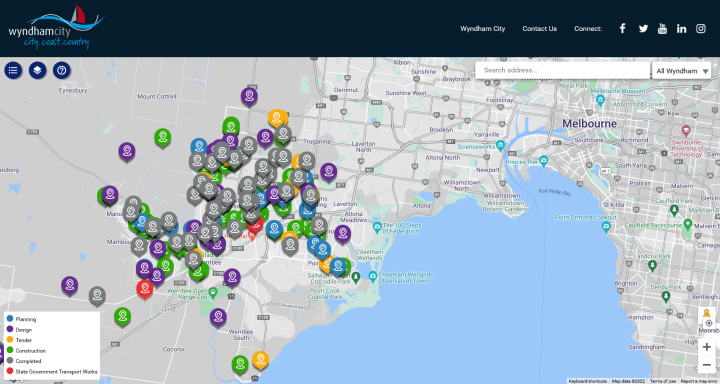Select orange Tender marker northwest of Truganina
Viewport: 720px width, 384px height.
[x=277, y=118]
